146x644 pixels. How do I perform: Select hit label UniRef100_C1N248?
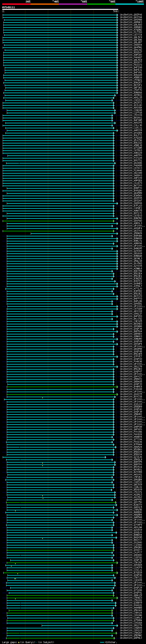tap(131, 110)
